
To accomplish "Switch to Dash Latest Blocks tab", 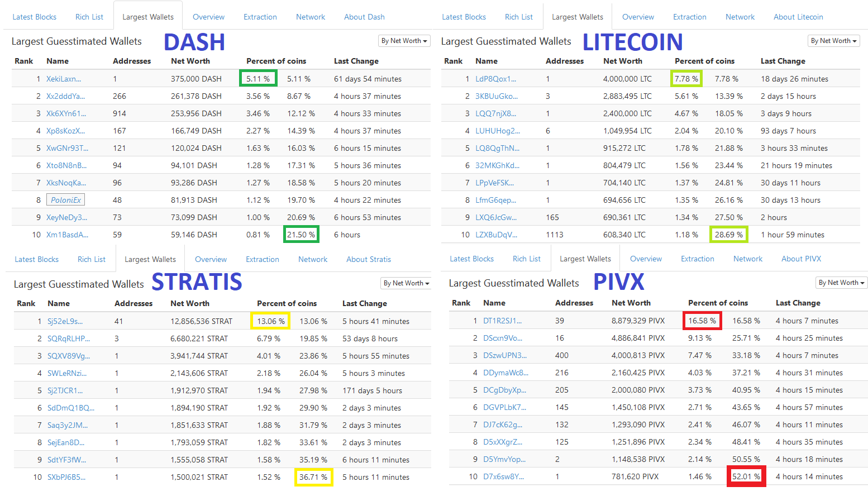I will (x=35, y=17).
